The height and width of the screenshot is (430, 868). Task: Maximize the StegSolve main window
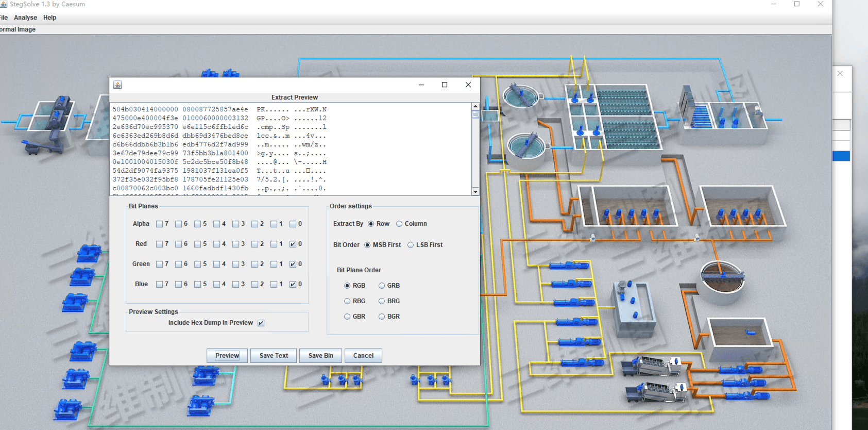pyautogui.click(x=797, y=4)
